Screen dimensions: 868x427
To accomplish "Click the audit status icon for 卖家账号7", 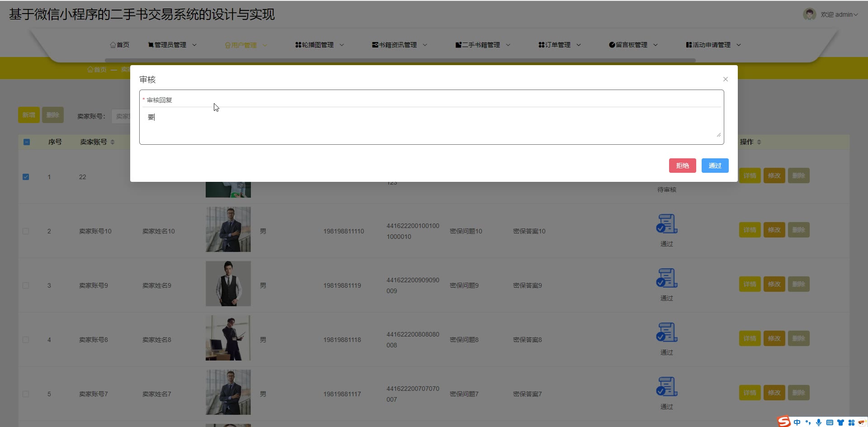I will coord(667,387).
